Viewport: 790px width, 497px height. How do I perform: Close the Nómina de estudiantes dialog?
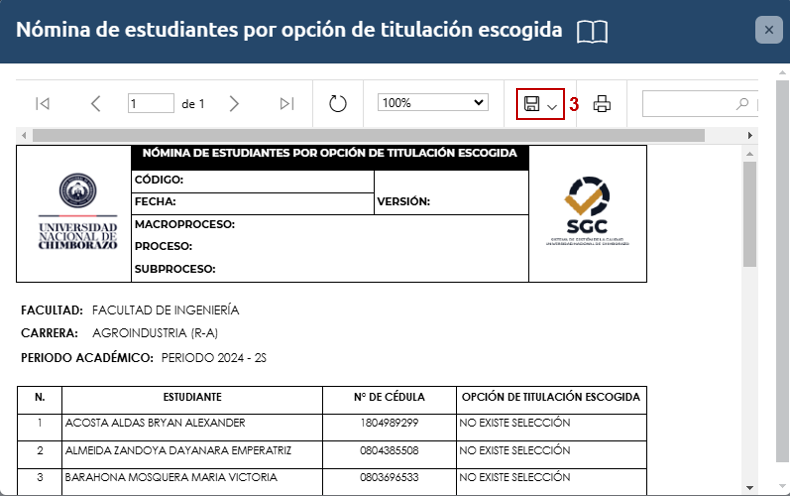[768, 30]
